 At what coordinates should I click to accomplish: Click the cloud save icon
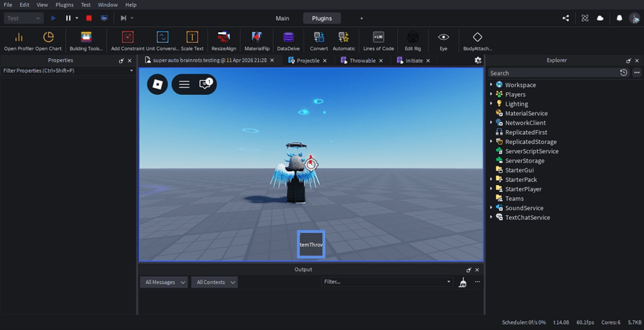pos(600,18)
